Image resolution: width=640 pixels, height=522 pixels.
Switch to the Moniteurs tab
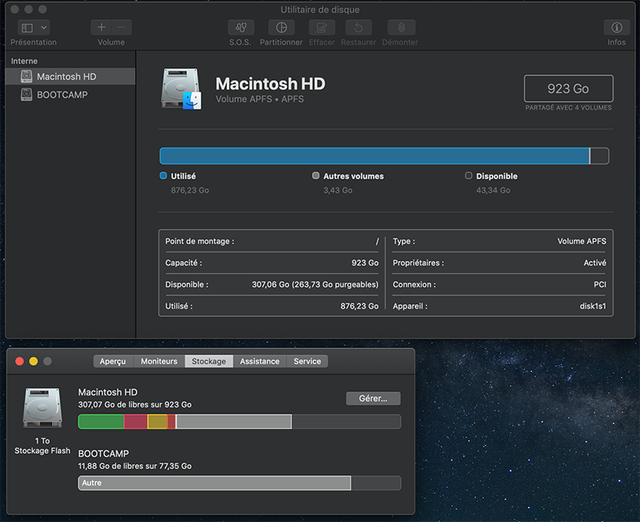click(x=159, y=361)
